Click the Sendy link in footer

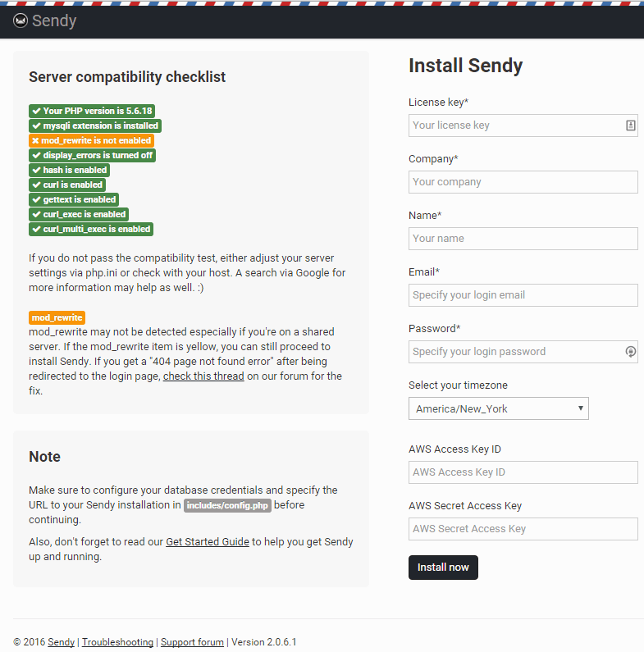[62, 642]
